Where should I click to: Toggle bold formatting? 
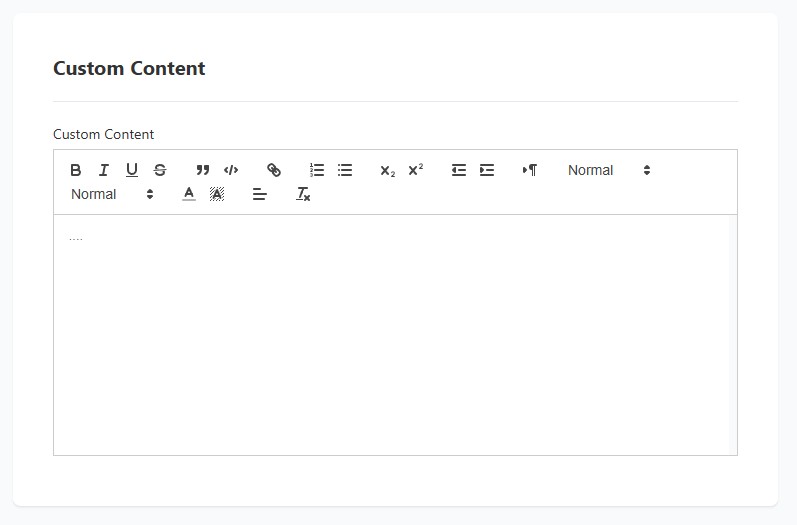coord(76,170)
